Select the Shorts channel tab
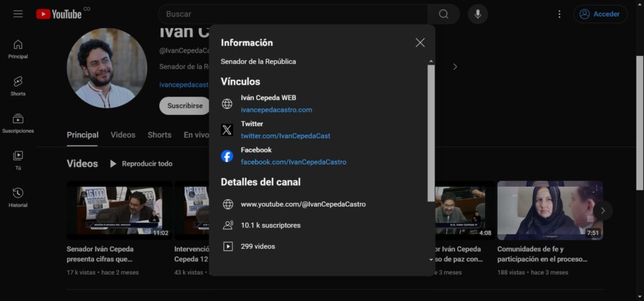 click(159, 134)
